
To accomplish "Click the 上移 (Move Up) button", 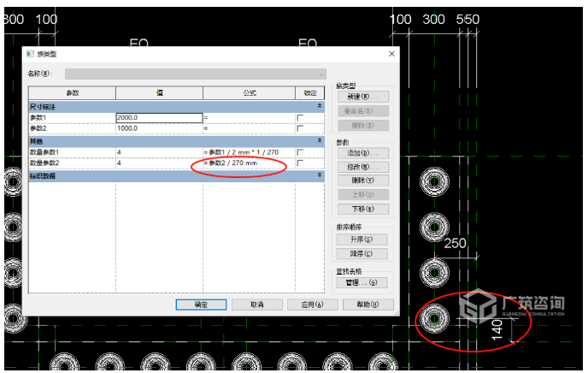I will pyautogui.click(x=363, y=194).
